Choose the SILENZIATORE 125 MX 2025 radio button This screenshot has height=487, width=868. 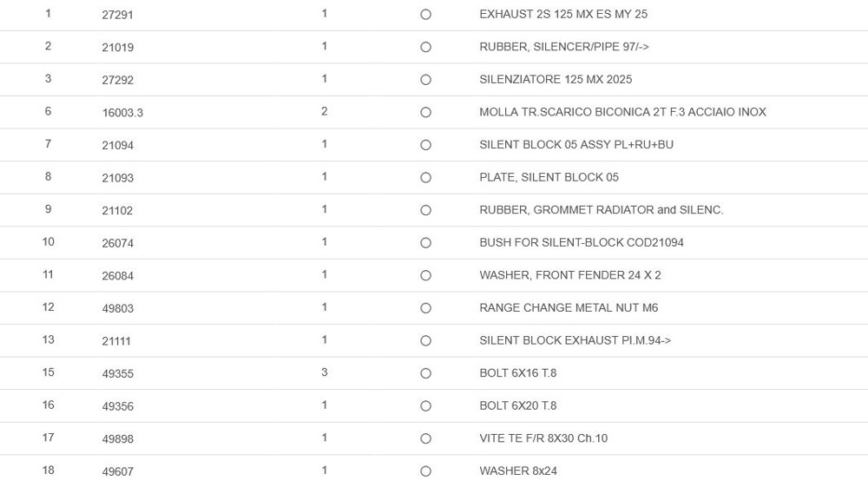click(425, 80)
